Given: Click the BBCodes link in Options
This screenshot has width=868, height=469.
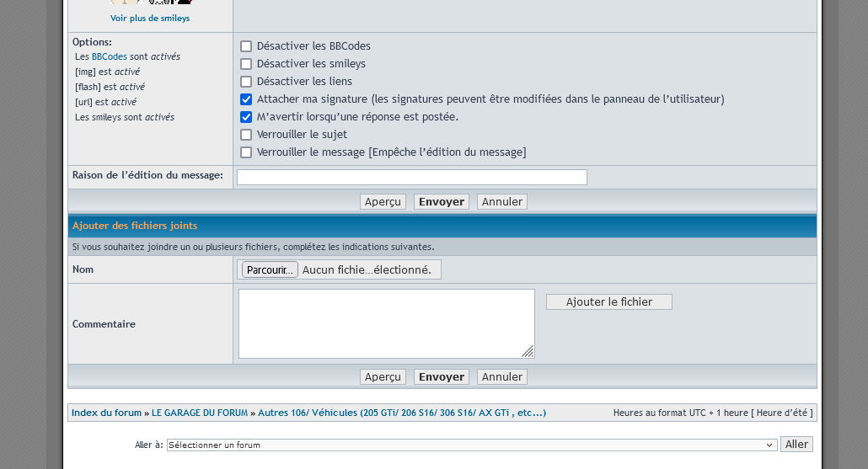Looking at the screenshot, I should [x=109, y=56].
